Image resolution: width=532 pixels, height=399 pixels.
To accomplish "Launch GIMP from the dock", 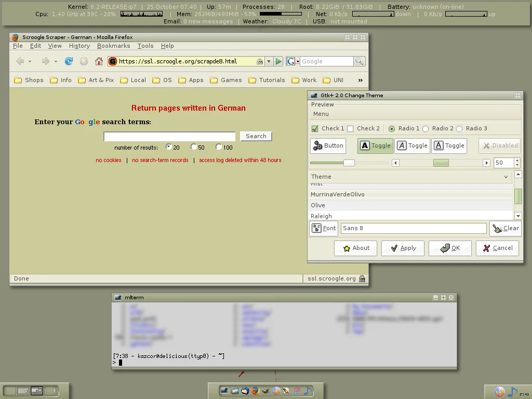I will click(x=265, y=391).
